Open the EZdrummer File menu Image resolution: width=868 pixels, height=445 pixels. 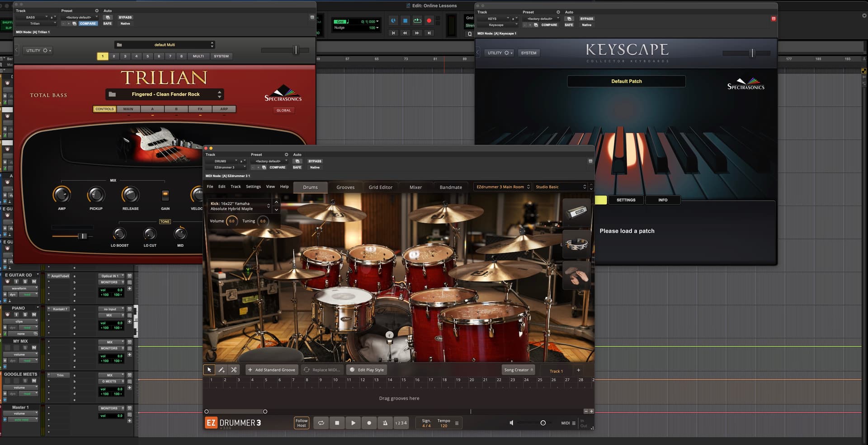click(210, 187)
